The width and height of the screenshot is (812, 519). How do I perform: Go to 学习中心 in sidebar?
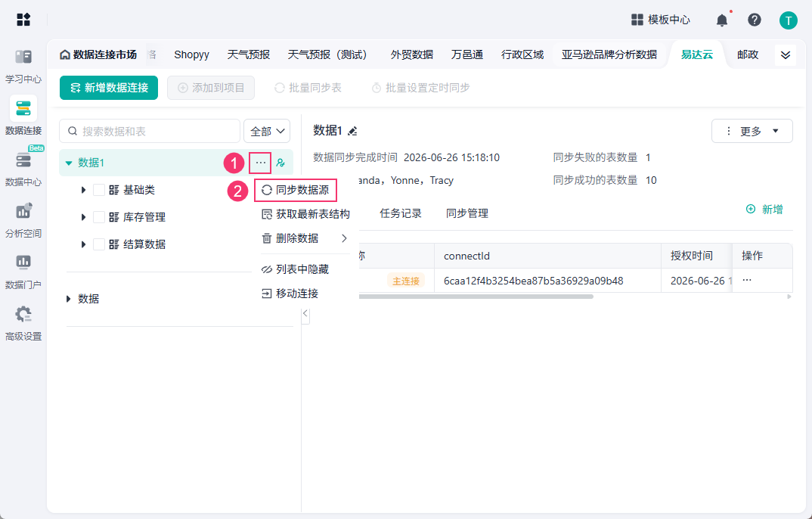pos(23,66)
